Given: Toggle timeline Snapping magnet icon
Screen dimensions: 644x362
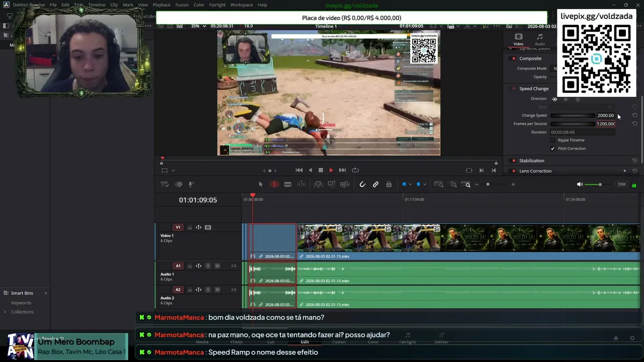Looking at the screenshot, I should (362, 185).
